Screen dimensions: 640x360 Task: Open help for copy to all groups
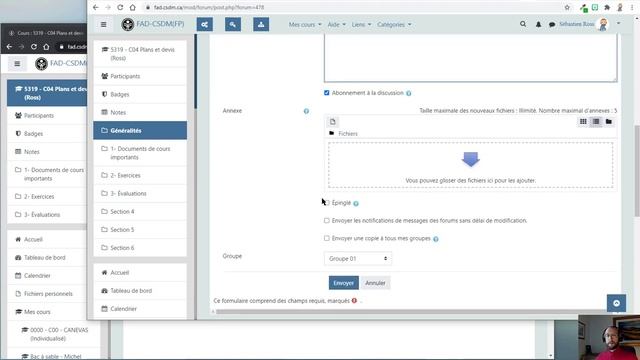pyautogui.click(x=436, y=239)
